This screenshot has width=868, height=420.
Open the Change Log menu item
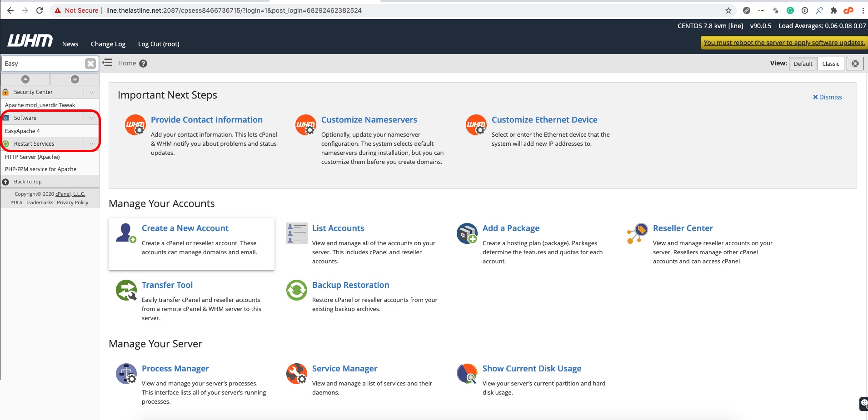[x=108, y=44]
